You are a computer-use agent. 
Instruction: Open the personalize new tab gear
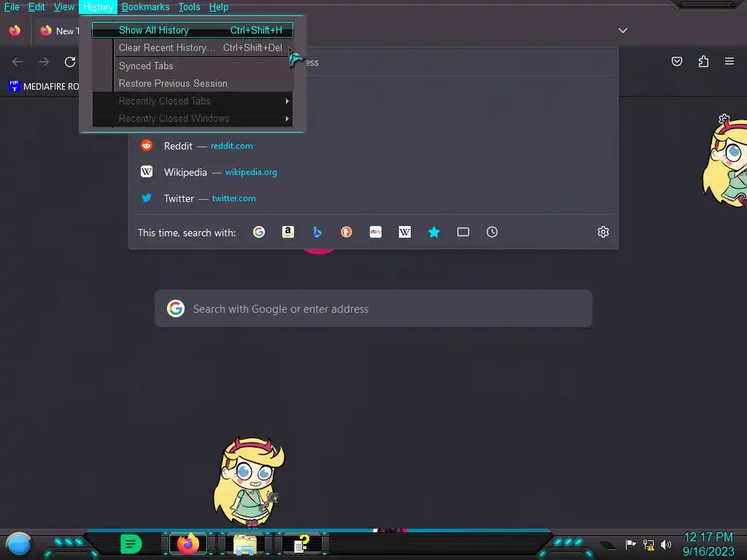point(724,119)
